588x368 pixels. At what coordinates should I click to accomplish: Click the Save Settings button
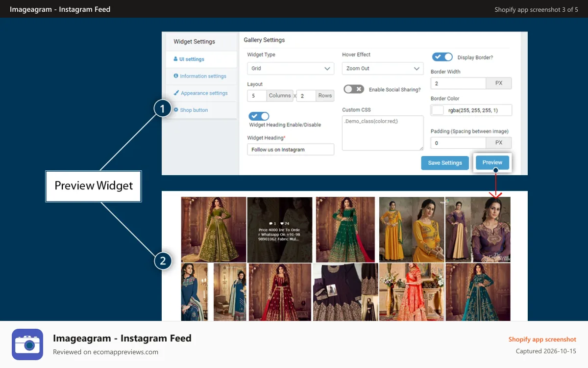(445, 163)
